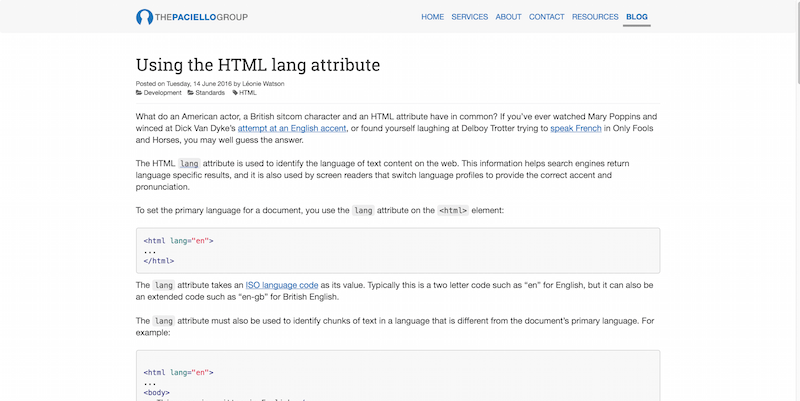Open the HOME navigation item
800x401 pixels.
point(432,17)
